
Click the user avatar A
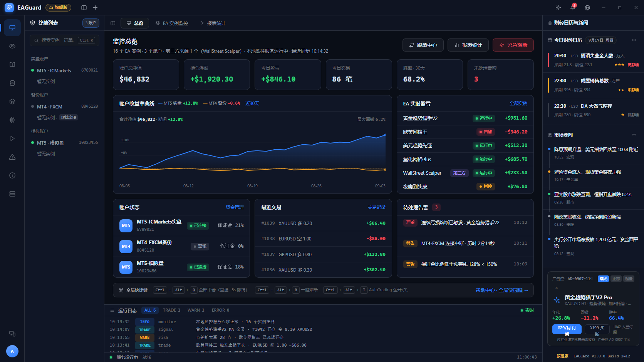click(x=12, y=351)
